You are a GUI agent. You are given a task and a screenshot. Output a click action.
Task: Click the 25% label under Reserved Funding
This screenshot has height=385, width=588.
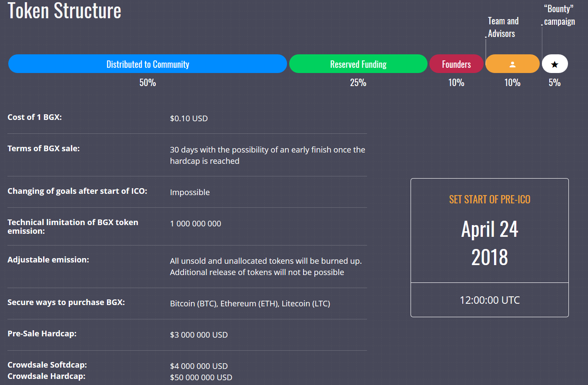(358, 83)
